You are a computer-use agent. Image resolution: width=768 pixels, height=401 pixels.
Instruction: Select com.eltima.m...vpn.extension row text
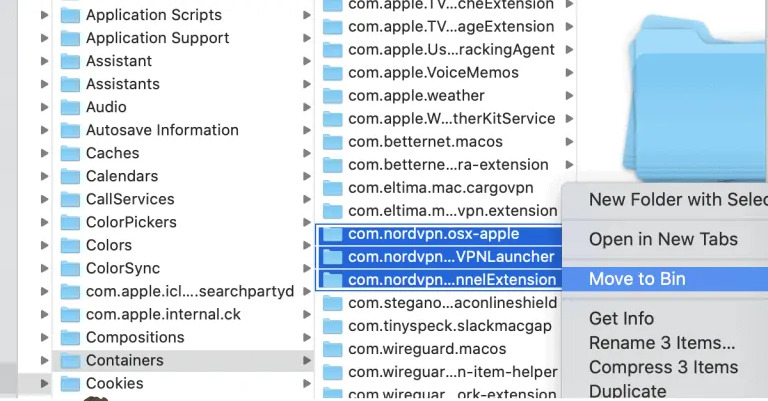[453, 211]
